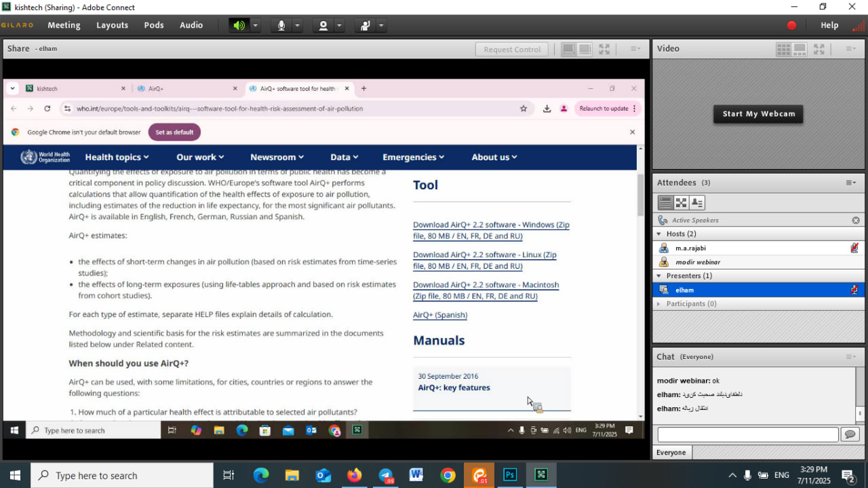Select the Share pod fit-width view icon

[x=568, y=49]
